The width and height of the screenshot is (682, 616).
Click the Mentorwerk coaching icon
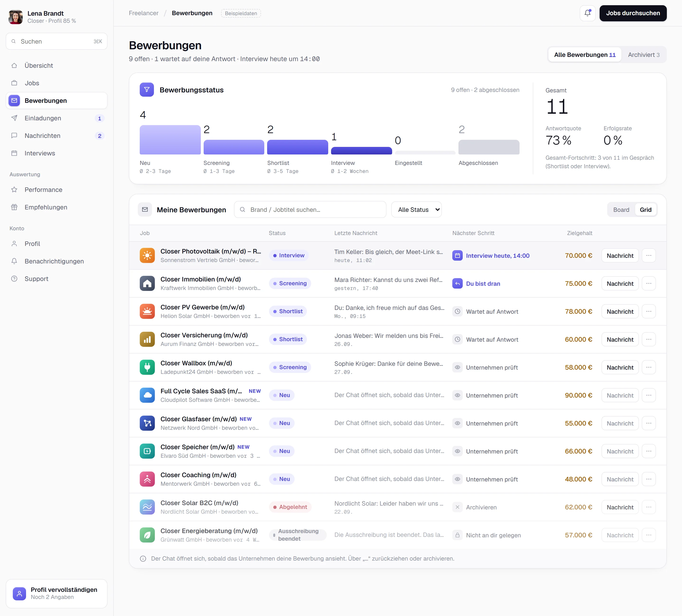[147, 479]
